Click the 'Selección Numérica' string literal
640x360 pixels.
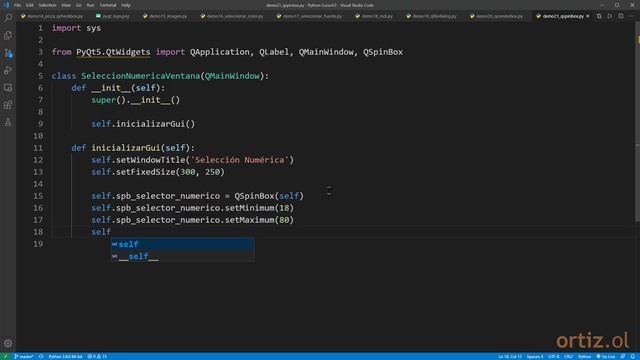[x=240, y=160]
